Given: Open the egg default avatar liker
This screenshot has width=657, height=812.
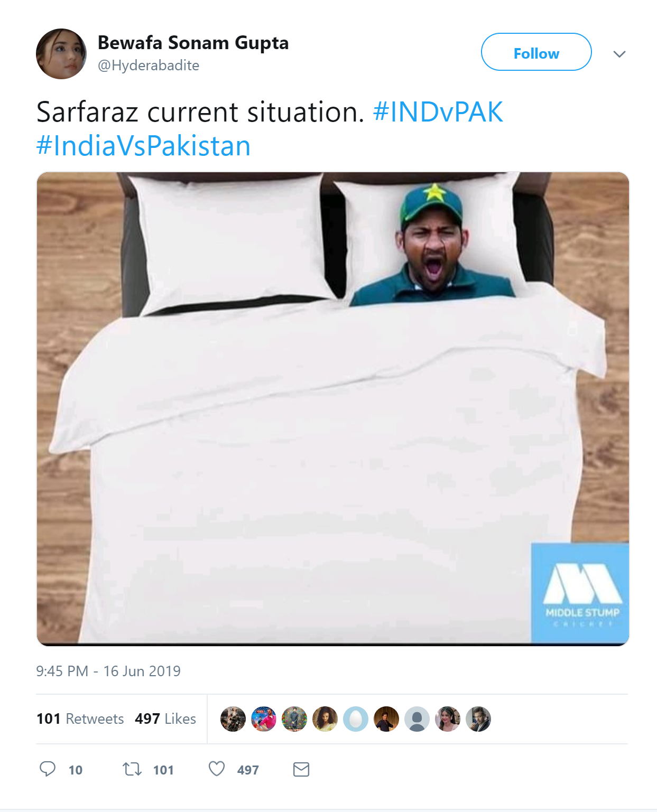Looking at the screenshot, I should (x=356, y=719).
